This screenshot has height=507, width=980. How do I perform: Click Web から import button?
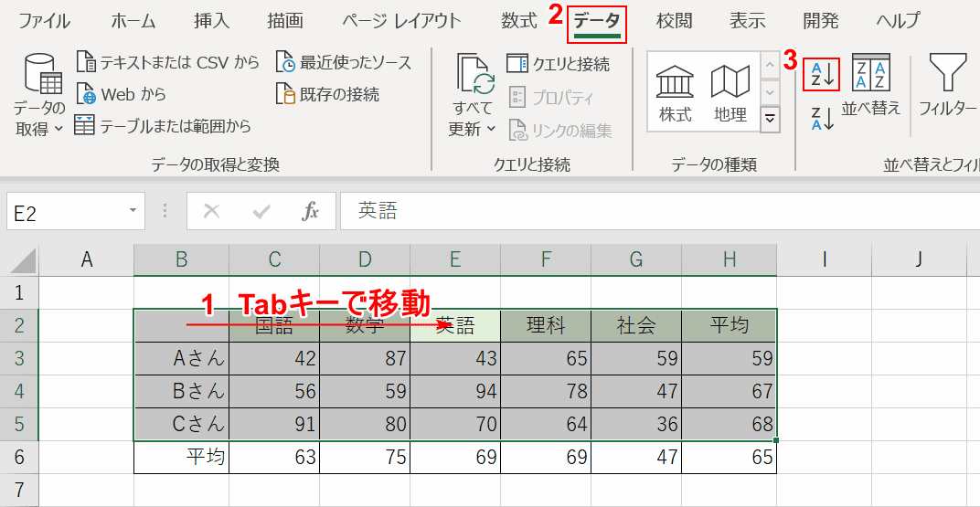pos(122,95)
